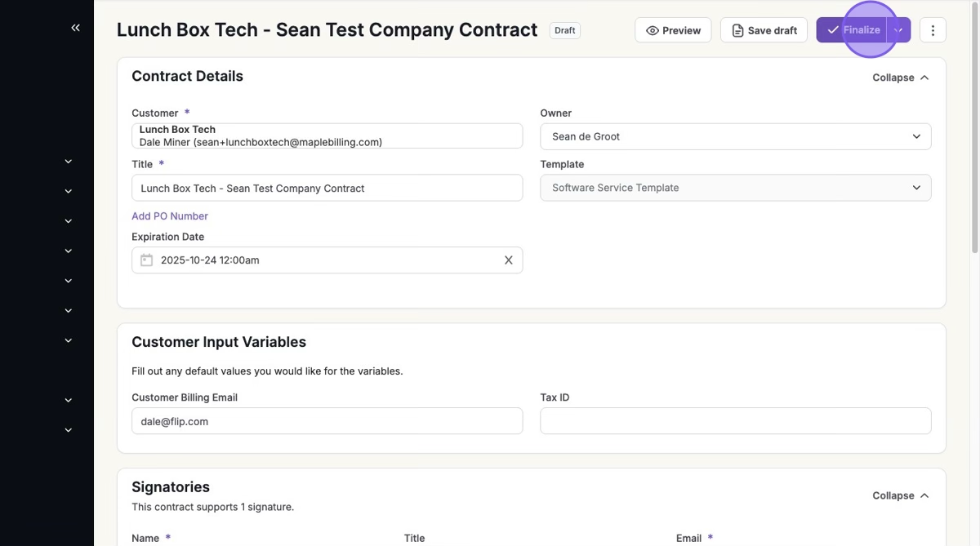Click into the contract Title input
Viewport: 980px width, 546px height.
coord(327,188)
